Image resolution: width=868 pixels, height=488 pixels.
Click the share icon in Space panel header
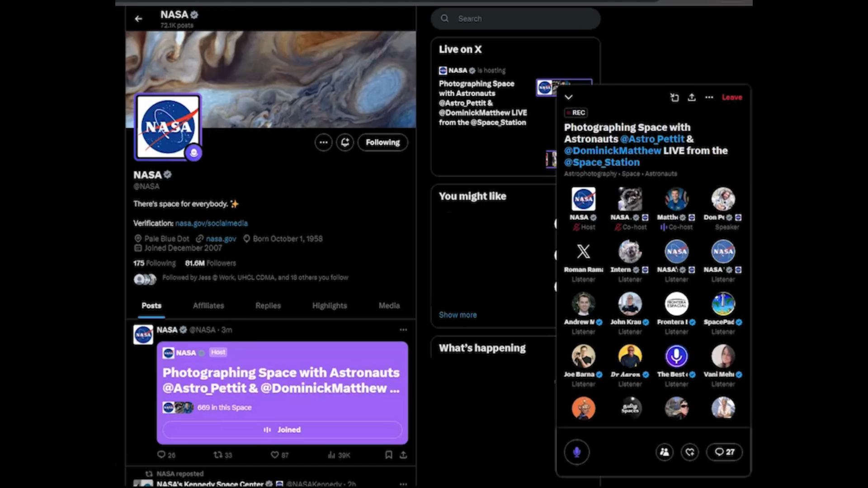pos(692,97)
